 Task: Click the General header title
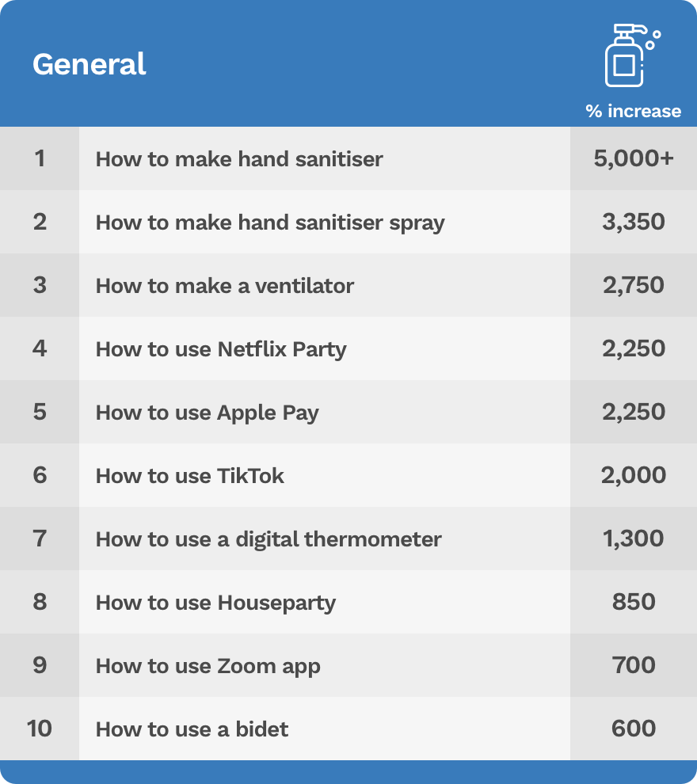tap(89, 64)
